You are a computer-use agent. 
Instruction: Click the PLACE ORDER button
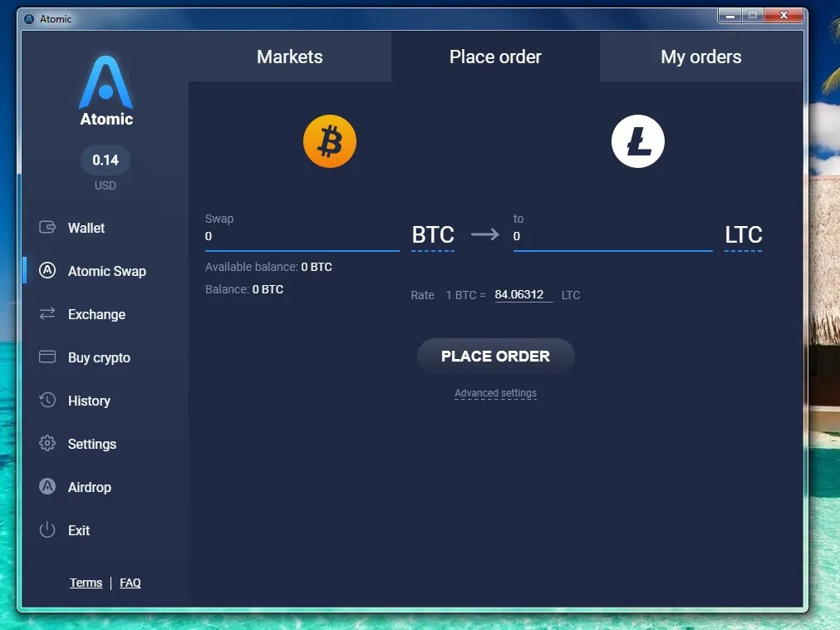[x=495, y=357]
